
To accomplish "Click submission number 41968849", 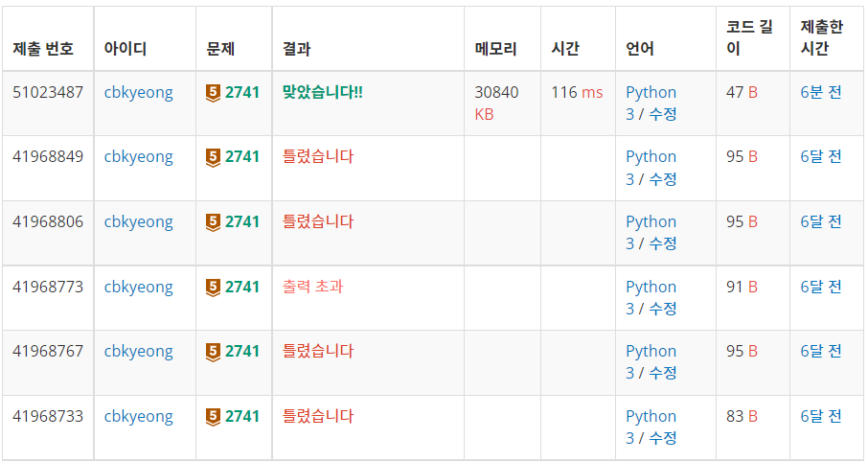I will [48, 157].
